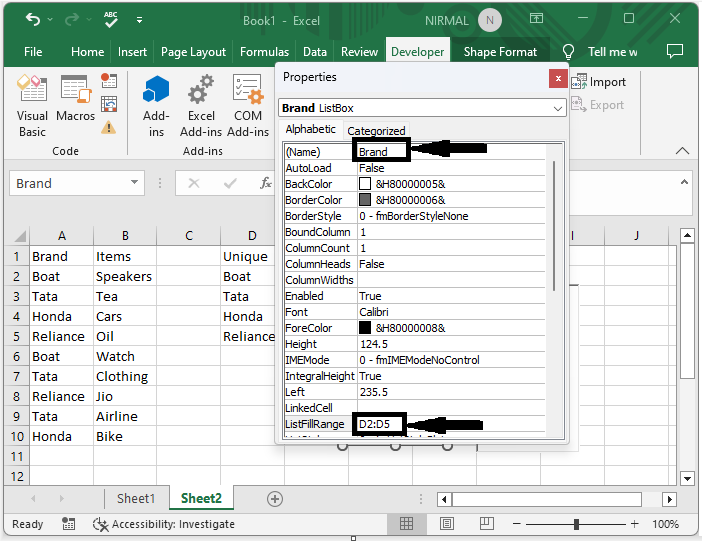Click the Cancel X in formula bar

point(194,183)
